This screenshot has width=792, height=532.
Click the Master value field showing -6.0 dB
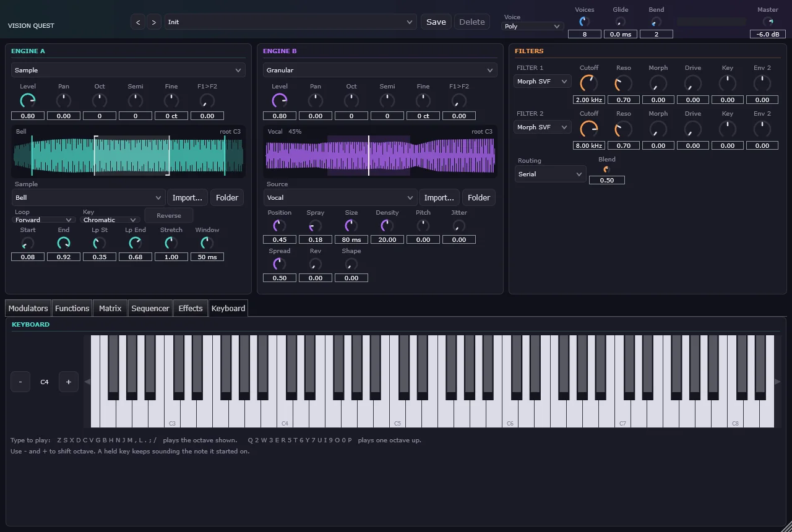pyautogui.click(x=768, y=35)
